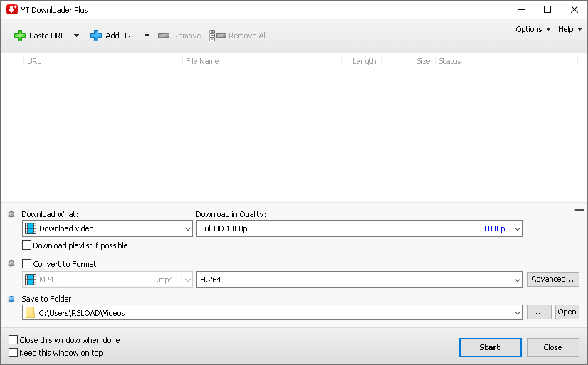Click the Remove All label in toolbar
This screenshot has width=588, height=365.
coord(248,36)
